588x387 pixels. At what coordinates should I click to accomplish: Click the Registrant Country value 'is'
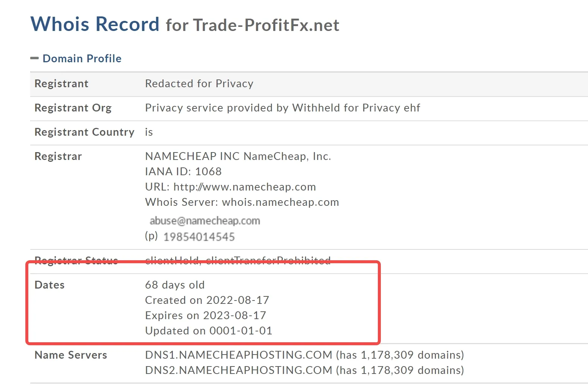click(x=149, y=132)
